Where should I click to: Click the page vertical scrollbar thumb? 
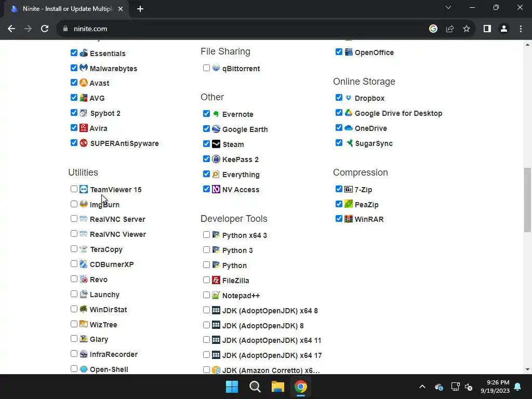tap(527, 200)
